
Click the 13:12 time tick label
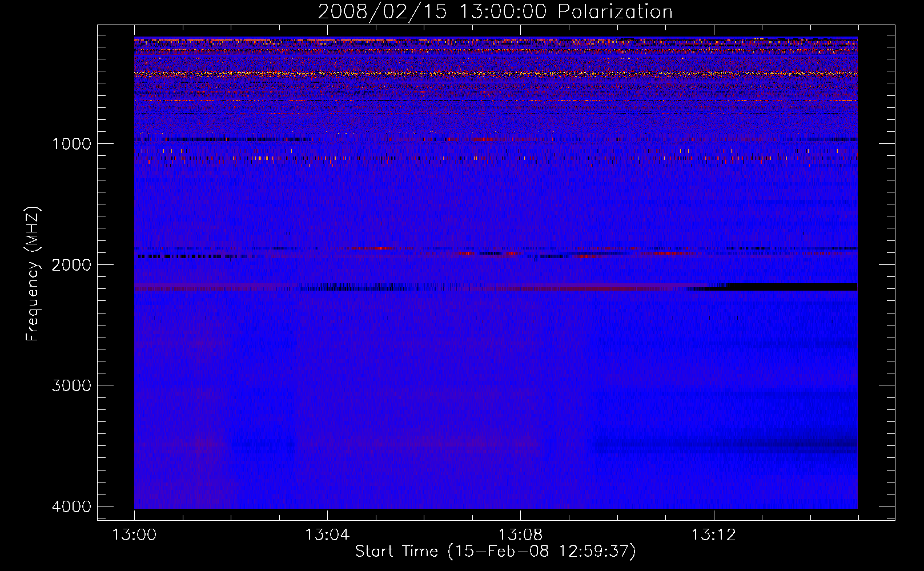tap(713, 535)
